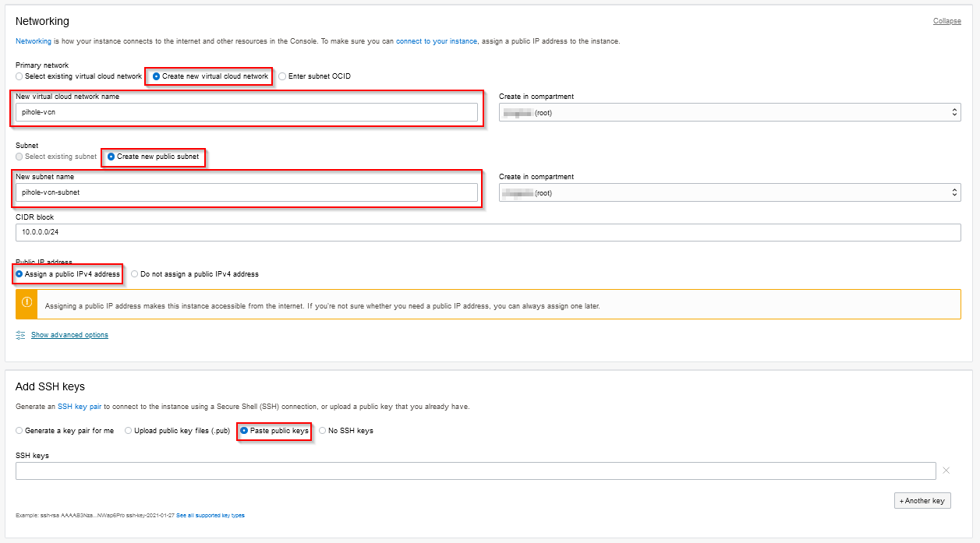
Task: Click the warning icon beside the public IP notice
Action: click(x=26, y=304)
